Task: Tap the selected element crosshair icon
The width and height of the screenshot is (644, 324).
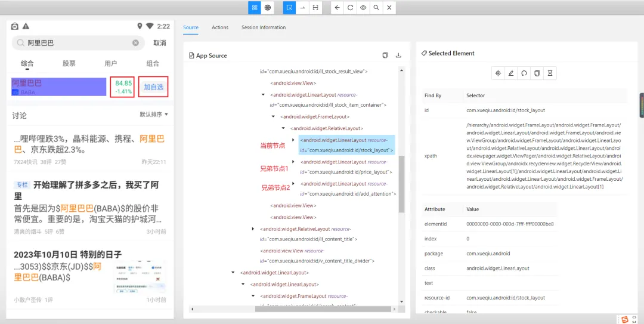Action: [x=498, y=73]
